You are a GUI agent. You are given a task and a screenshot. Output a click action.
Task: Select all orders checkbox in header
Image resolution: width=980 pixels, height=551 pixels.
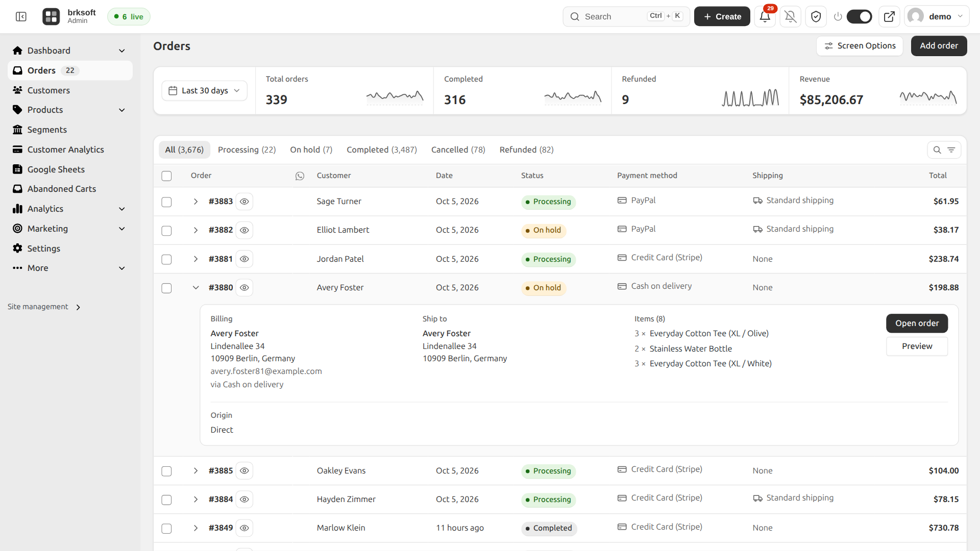pyautogui.click(x=166, y=176)
